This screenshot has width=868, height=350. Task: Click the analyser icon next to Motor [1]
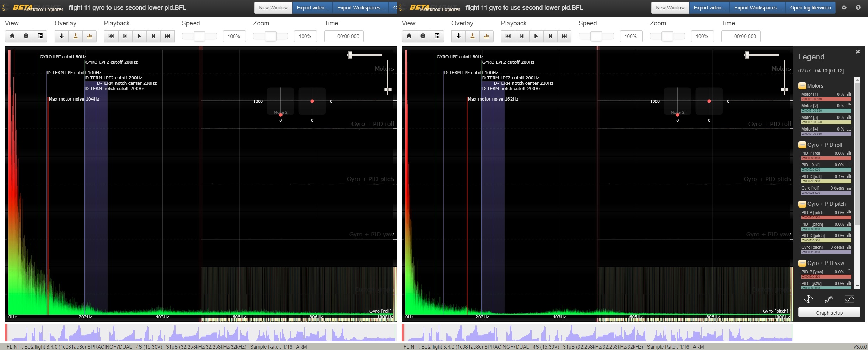tap(849, 94)
